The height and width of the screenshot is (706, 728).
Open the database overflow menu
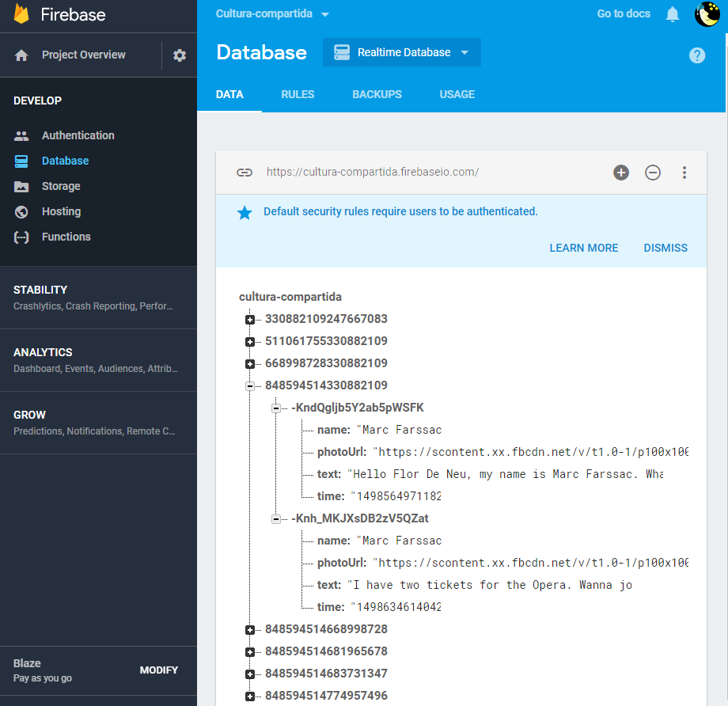point(684,173)
